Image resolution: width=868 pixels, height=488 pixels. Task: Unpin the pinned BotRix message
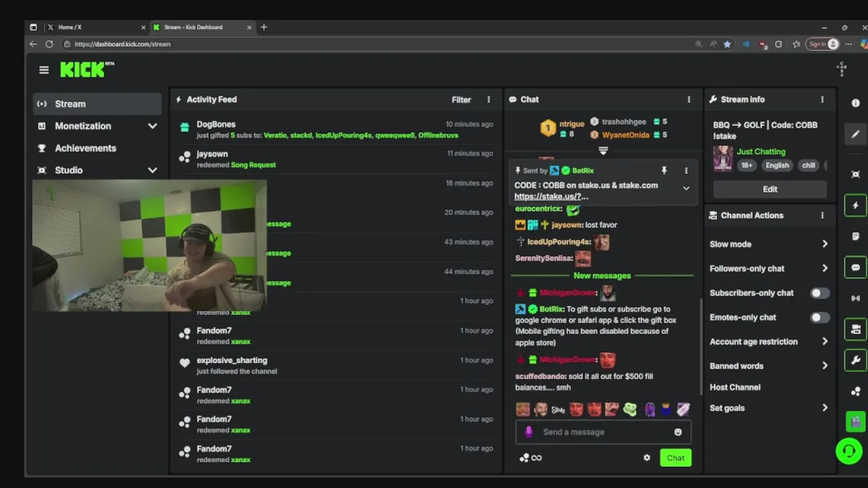(664, 171)
